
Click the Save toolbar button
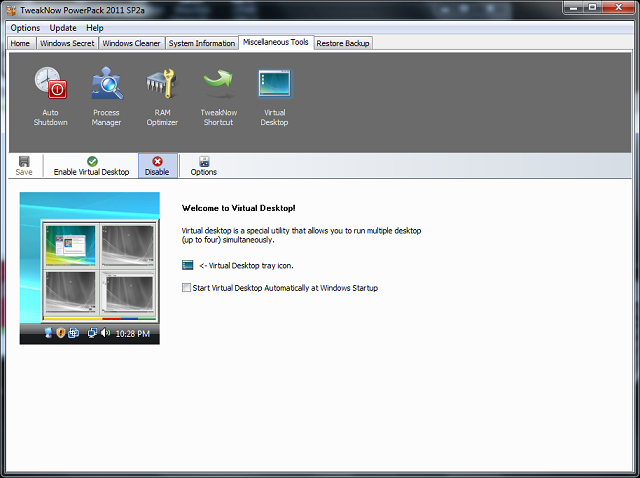(x=24, y=166)
